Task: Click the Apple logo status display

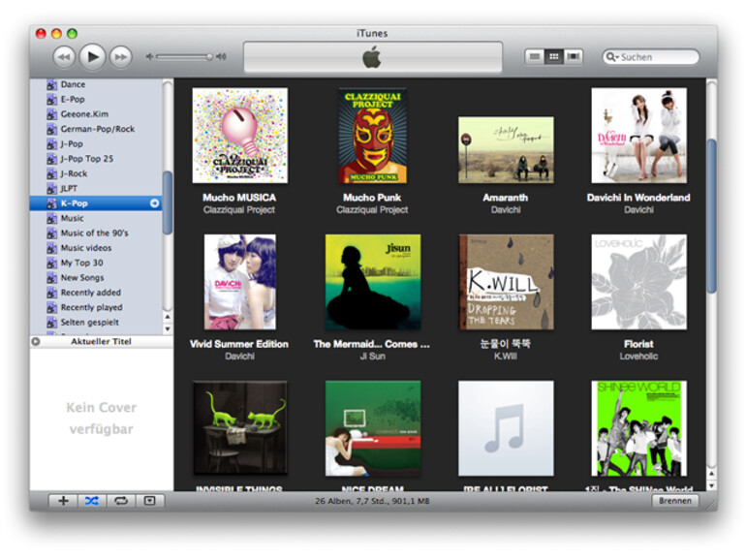Action: pos(373,57)
